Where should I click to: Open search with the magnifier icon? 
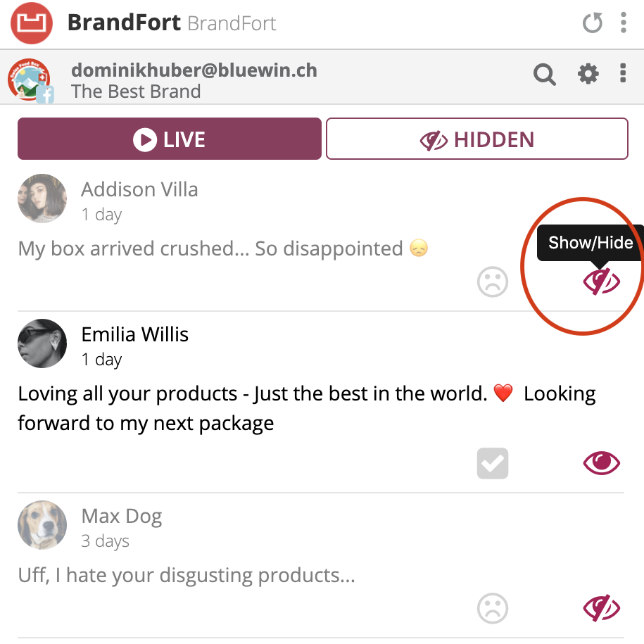click(545, 75)
